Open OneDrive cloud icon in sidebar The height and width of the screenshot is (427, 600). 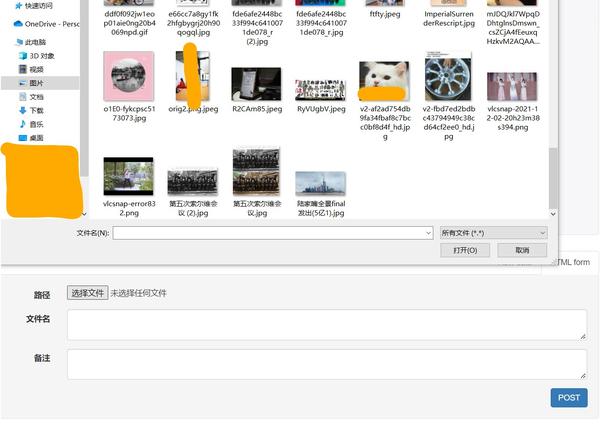(x=18, y=24)
